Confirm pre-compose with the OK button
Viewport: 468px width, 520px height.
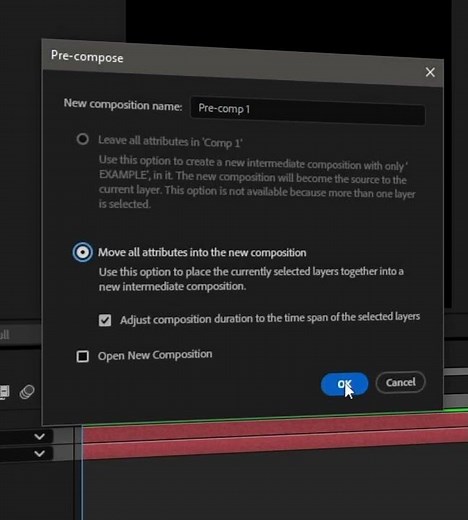click(x=344, y=384)
